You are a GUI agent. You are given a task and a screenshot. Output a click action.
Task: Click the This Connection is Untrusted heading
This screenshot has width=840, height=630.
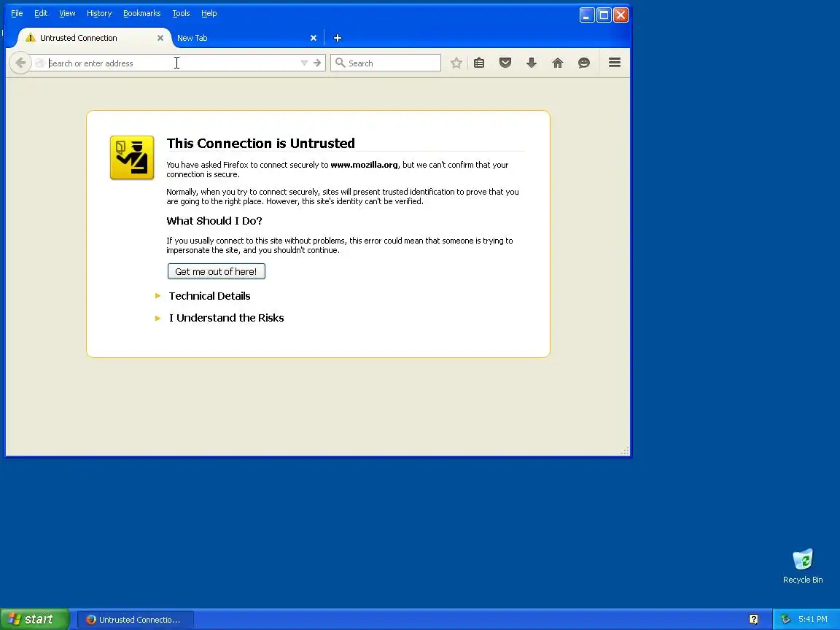click(261, 143)
